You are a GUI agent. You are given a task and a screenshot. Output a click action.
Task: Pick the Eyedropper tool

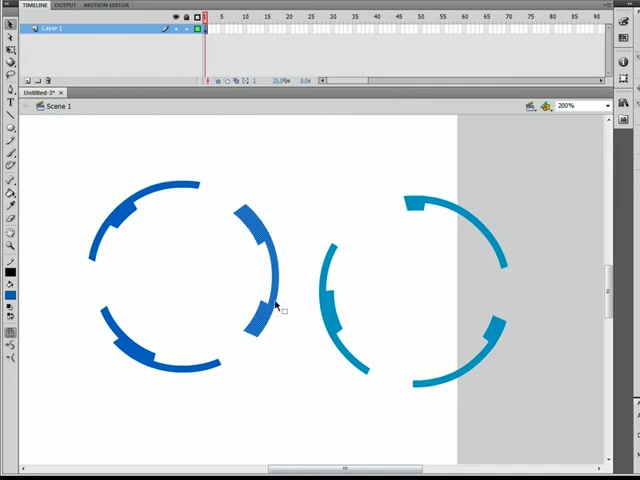coord(10,205)
